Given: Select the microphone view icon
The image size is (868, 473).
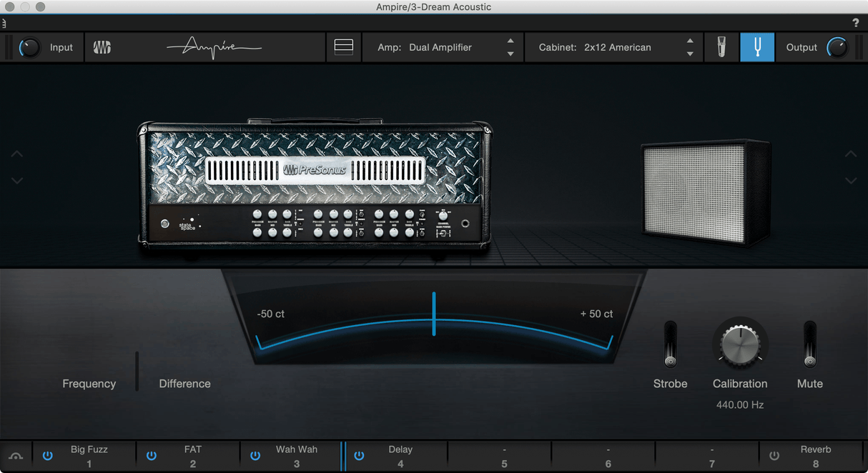Looking at the screenshot, I should coord(721,46).
